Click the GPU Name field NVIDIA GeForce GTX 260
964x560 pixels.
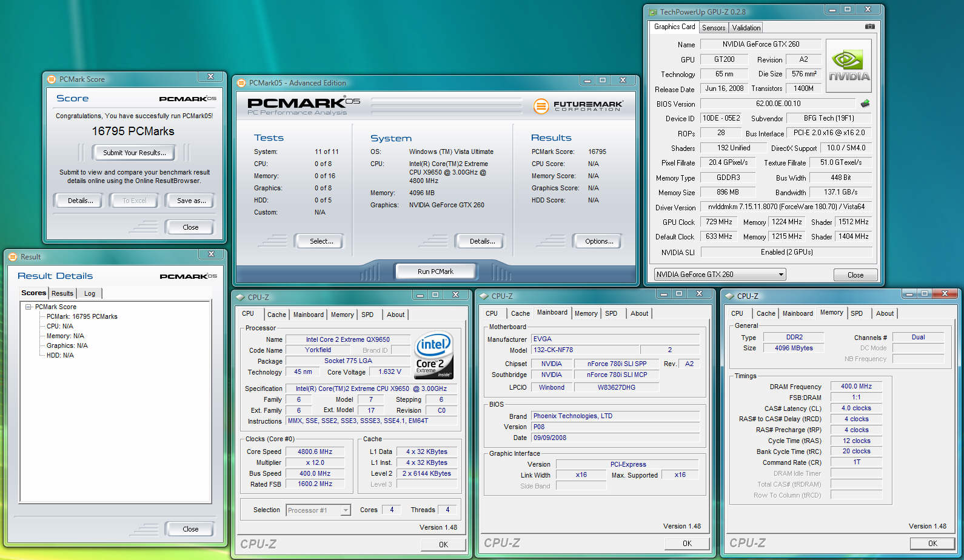coord(760,44)
